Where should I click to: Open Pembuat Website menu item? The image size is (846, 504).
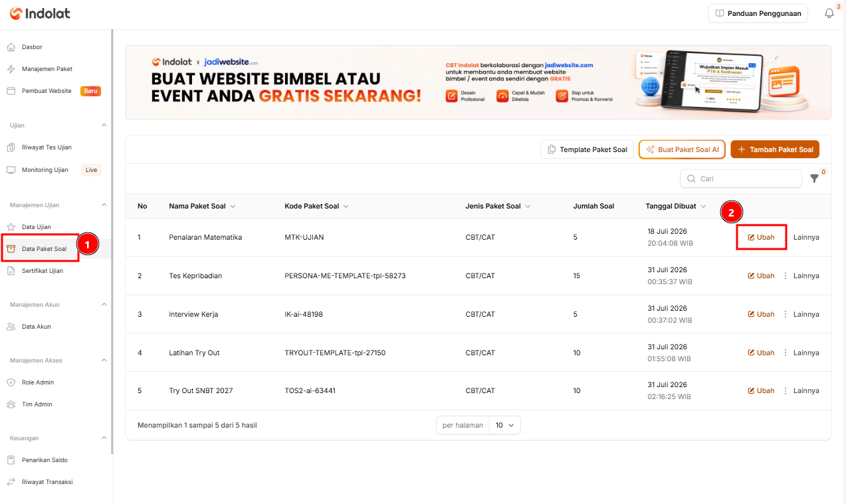pos(47,91)
